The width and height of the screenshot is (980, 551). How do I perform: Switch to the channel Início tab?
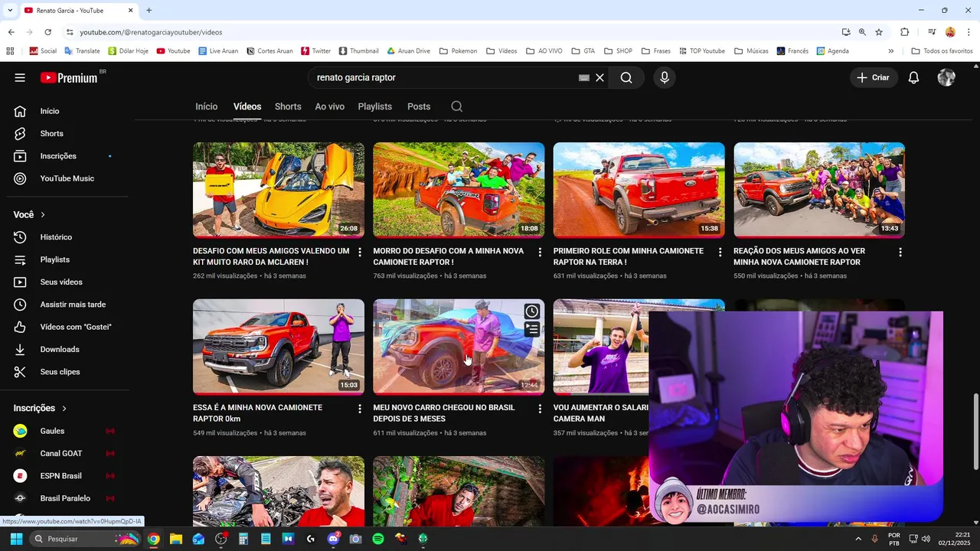tap(207, 106)
